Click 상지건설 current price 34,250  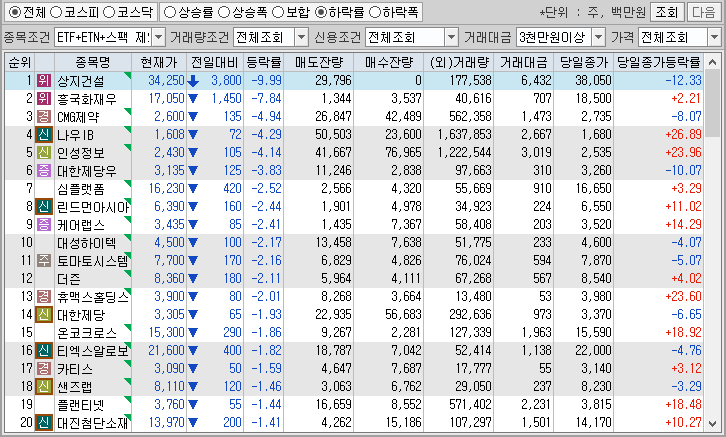pyautogui.click(x=166, y=81)
